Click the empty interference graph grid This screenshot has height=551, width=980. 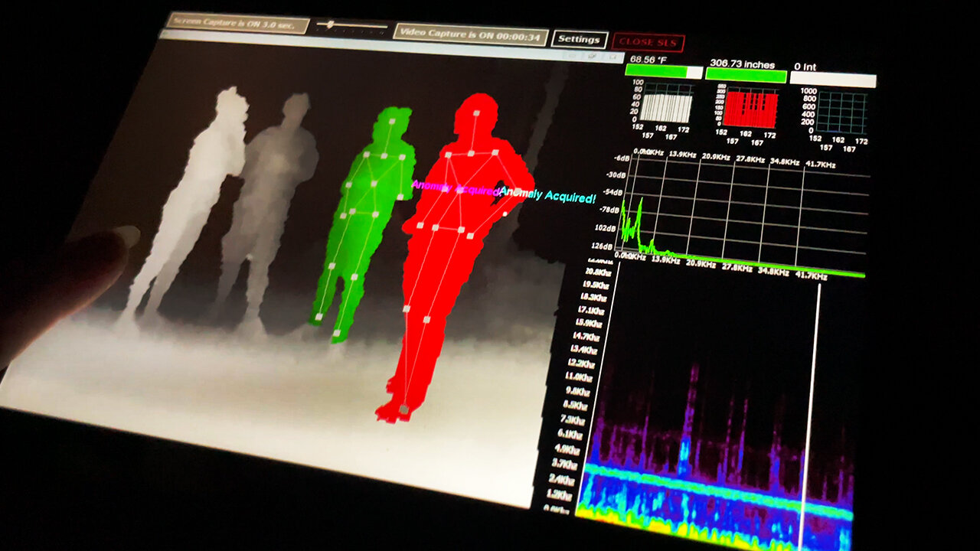840,111
